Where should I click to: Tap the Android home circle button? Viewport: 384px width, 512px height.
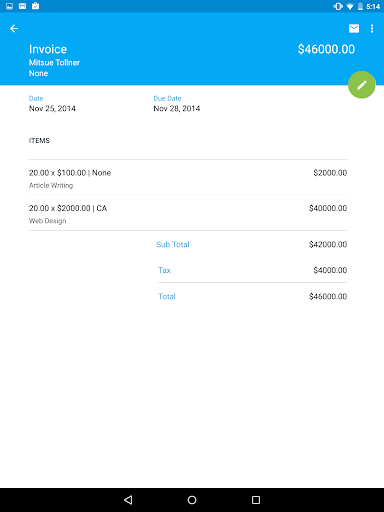[192, 500]
